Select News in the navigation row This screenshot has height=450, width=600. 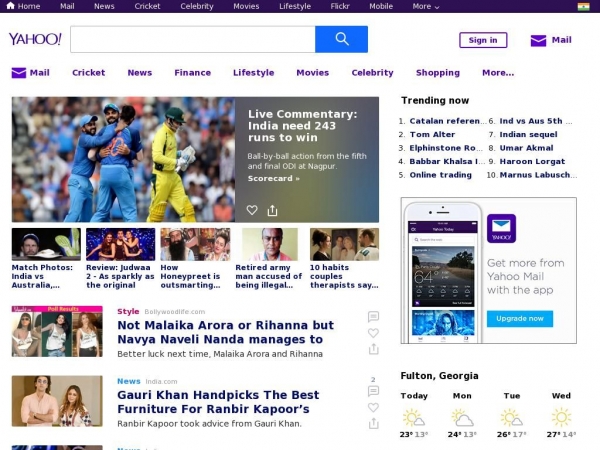tap(140, 73)
